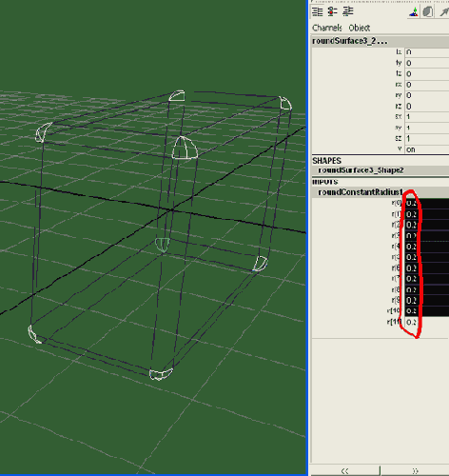Click the r[5] radius value field
Image resolution: width=449 pixels, height=476 pixels.
(x=427, y=257)
